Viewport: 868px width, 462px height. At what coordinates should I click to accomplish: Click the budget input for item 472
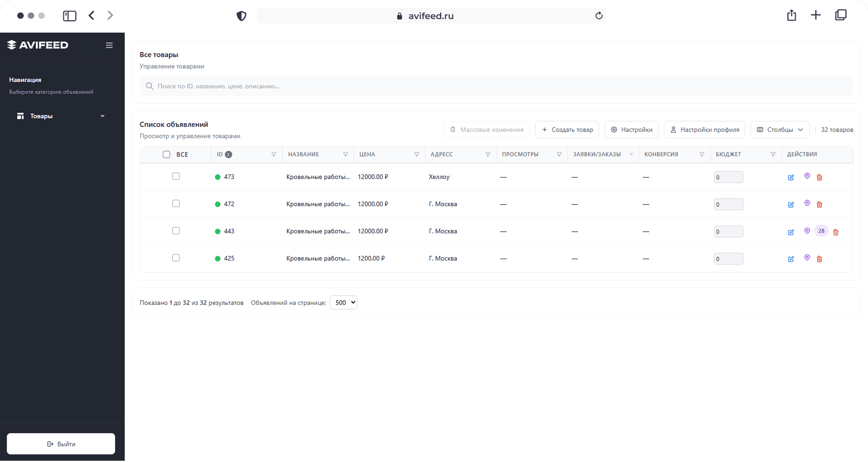click(x=728, y=205)
